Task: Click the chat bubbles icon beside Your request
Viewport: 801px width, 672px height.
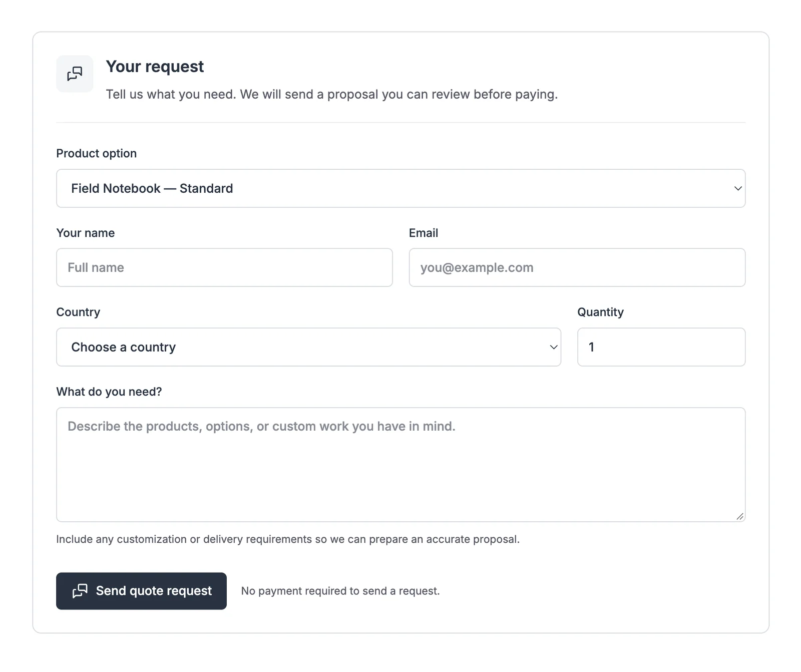Action: tap(75, 74)
